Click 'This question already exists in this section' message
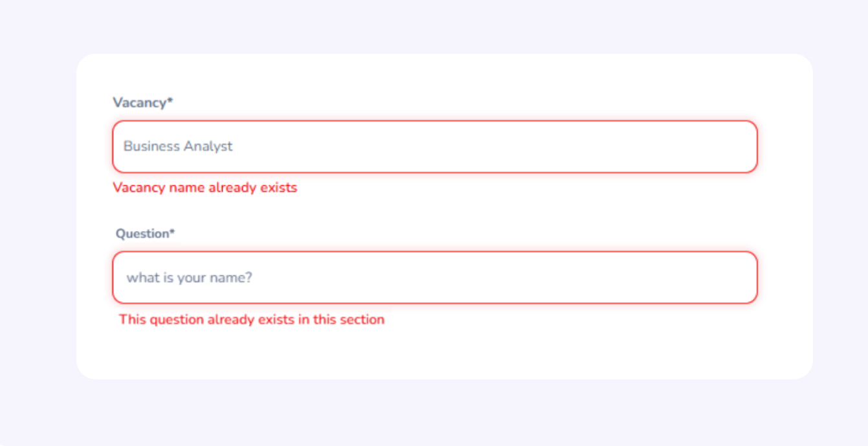This screenshot has width=868, height=446. (x=252, y=319)
